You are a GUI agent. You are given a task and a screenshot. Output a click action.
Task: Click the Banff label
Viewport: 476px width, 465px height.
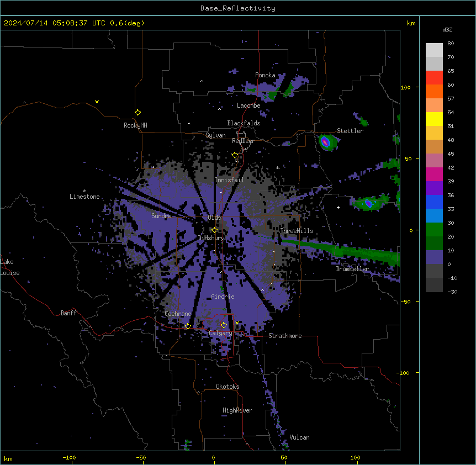(68, 313)
